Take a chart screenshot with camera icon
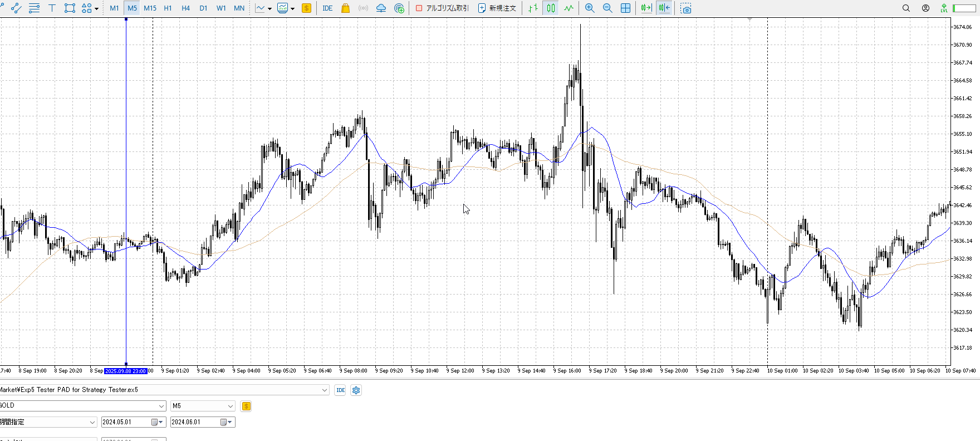Viewport: 980px width, 441px height. [x=686, y=8]
